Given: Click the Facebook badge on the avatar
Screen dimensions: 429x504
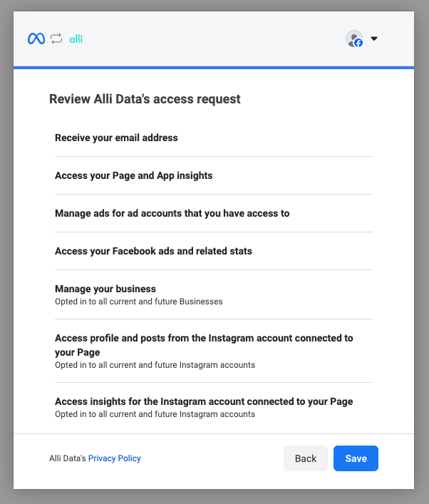Looking at the screenshot, I should (x=358, y=43).
